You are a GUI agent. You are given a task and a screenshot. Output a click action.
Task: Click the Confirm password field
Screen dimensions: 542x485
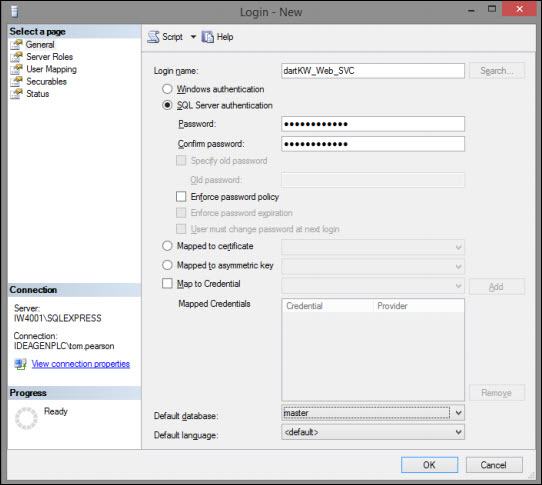point(373,144)
